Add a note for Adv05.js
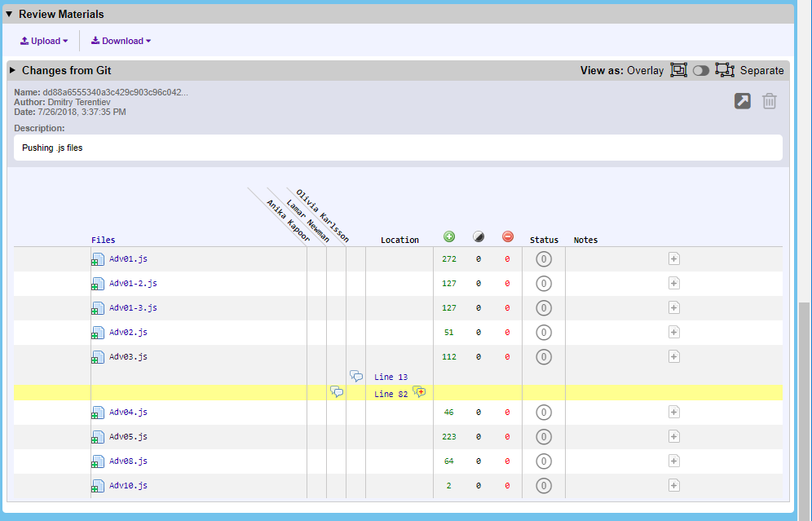812x521 pixels. tap(673, 436)
